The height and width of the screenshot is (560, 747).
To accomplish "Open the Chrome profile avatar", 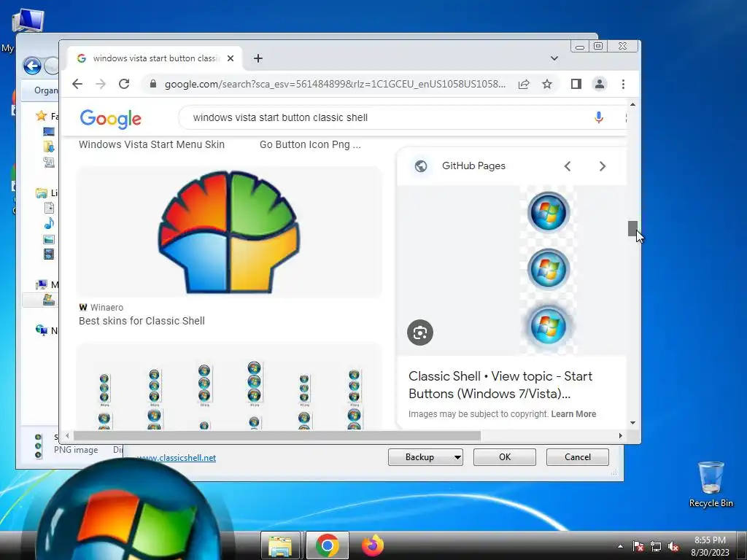I will [x=600, y=85].
